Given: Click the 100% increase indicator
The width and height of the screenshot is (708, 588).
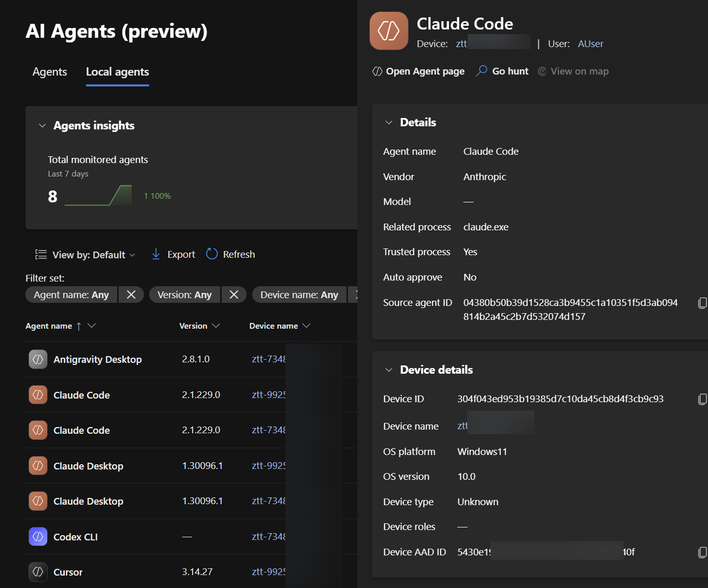Looking at the screenshot, I should (x=157, y=196).
